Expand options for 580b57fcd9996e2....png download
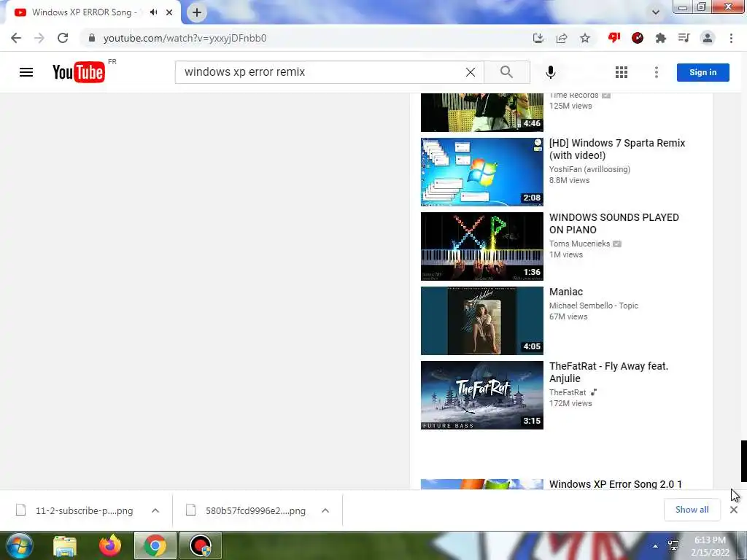The height and width of the screenshot is (560, 747). pos(325,510)
